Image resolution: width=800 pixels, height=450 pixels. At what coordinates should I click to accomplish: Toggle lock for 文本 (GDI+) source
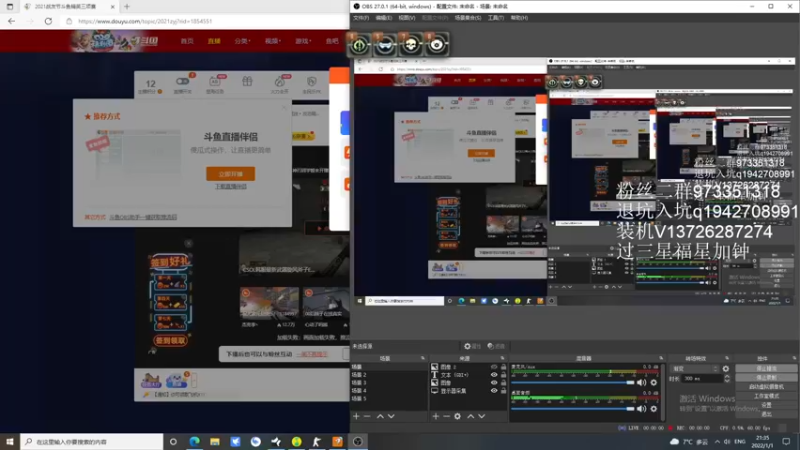[504, 375]
